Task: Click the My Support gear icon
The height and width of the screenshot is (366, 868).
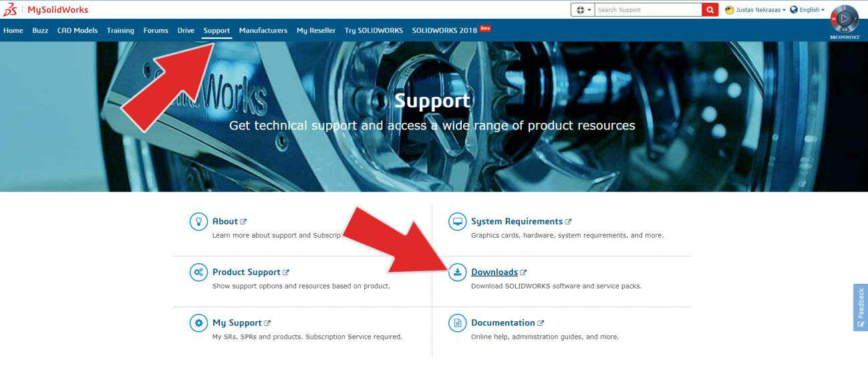Action: coord(198,323)
